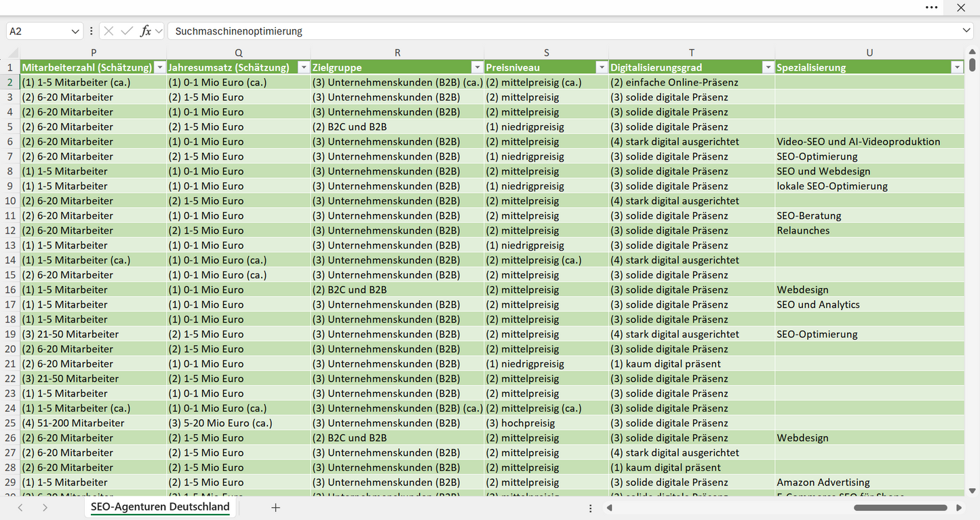Close the window with the X button
The image size is (980, 520).
tap(961, 7)
